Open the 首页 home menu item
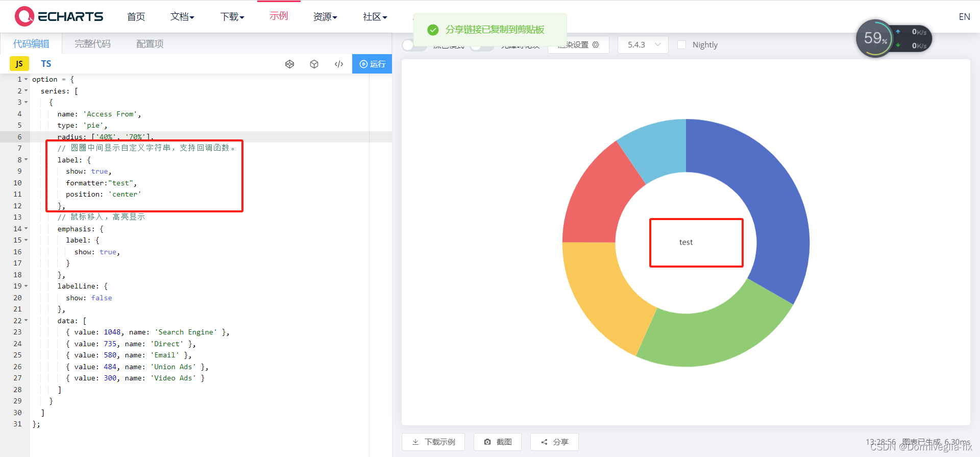The image size is (980, 457). pyautogui.click(x=136, y=17)
